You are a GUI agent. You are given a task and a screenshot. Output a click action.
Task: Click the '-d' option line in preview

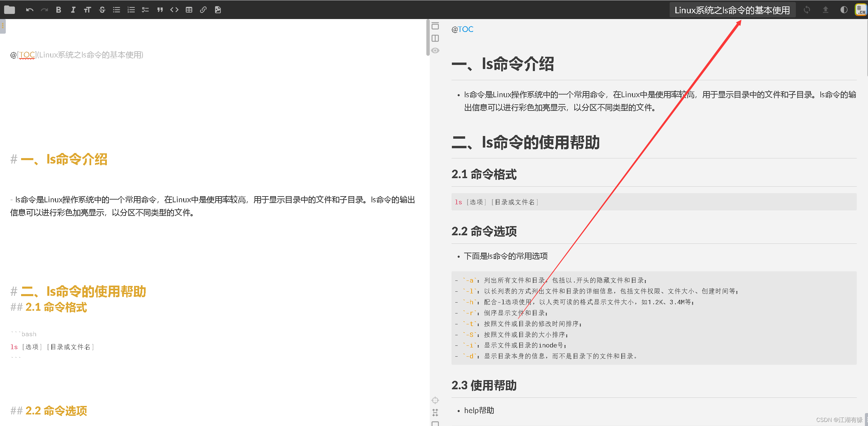[x=546, y=356]
